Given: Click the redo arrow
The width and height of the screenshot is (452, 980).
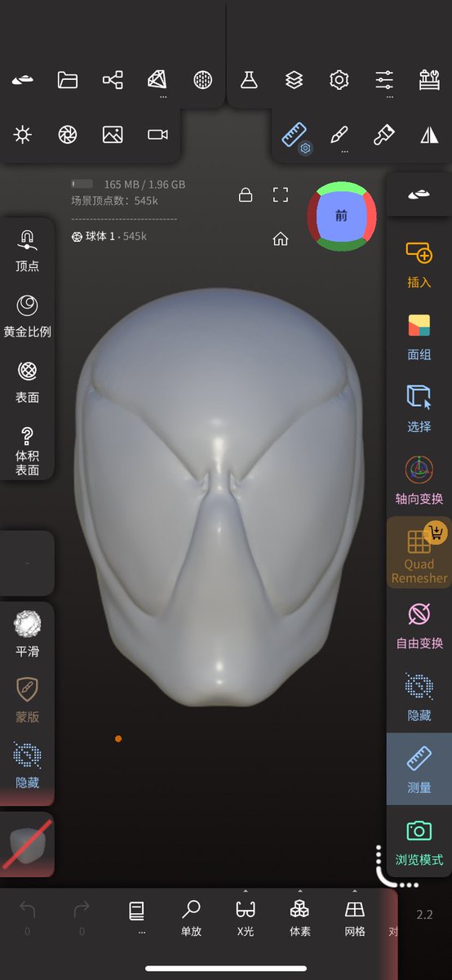Looking at the screenshot, I should click(x=82, y=909).
